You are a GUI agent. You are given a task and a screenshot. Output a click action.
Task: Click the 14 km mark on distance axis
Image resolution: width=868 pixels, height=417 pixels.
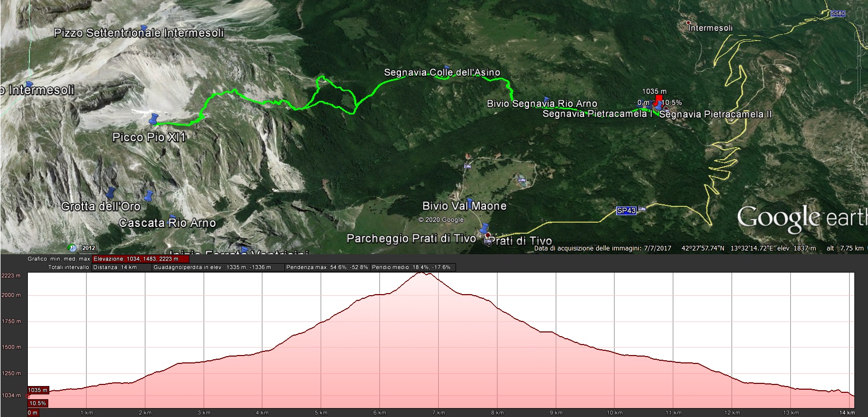click(846, 413)
